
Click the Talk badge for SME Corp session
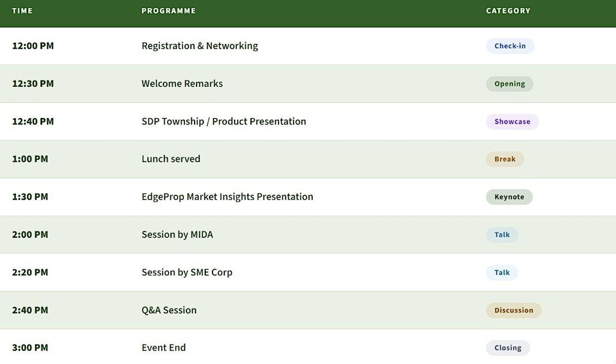(x=502, y=273)
